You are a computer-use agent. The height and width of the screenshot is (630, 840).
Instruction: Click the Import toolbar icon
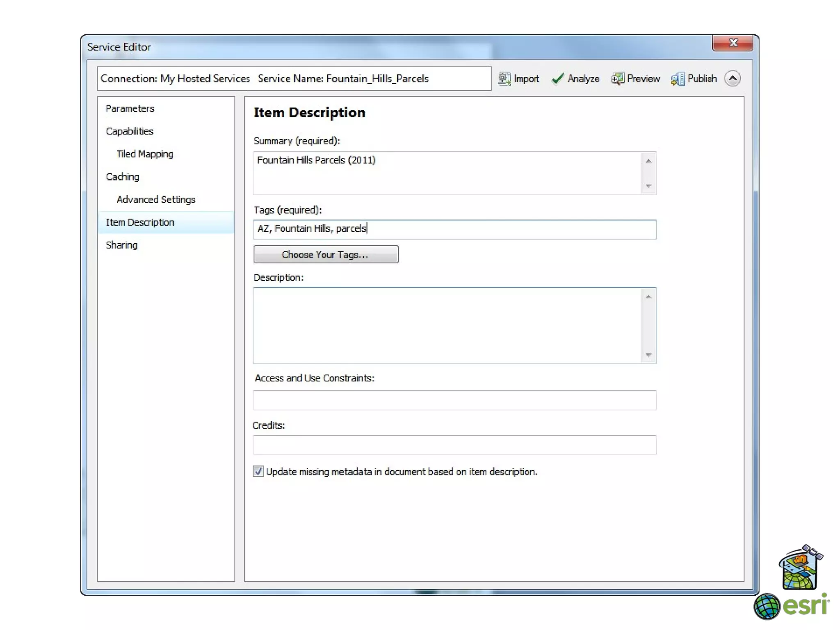[504, 78]
